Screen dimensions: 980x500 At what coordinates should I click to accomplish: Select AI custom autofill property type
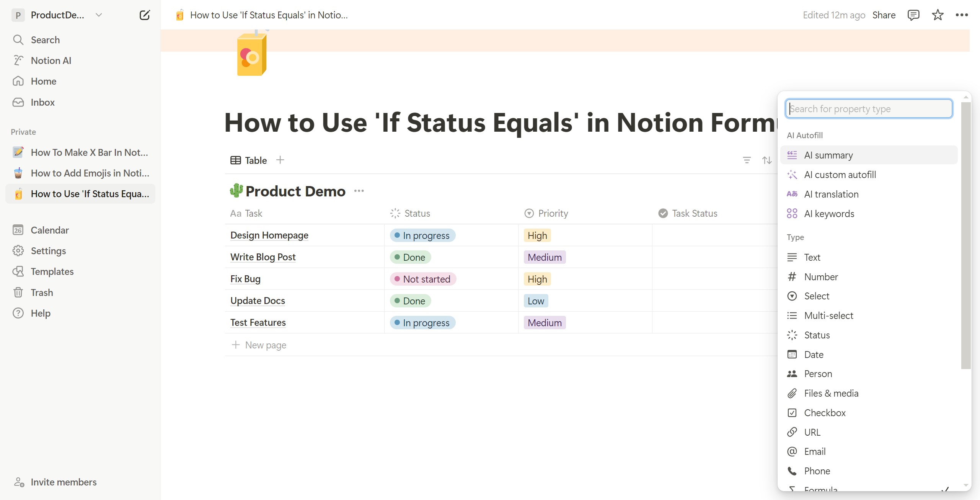[x=869, y=175]
